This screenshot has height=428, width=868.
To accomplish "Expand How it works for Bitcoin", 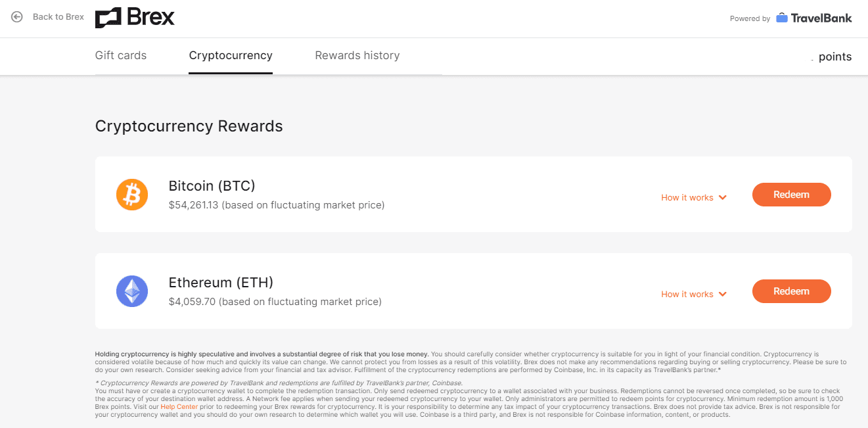I will click(x=694, y=197).
